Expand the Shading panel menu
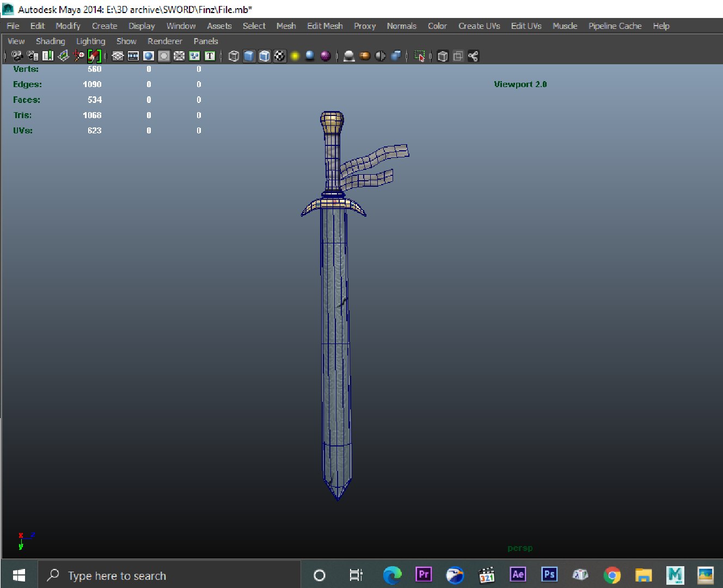Image resolution: width=723 pixels, height=588 pixels. pyautogui.click(x=50, y=41)
